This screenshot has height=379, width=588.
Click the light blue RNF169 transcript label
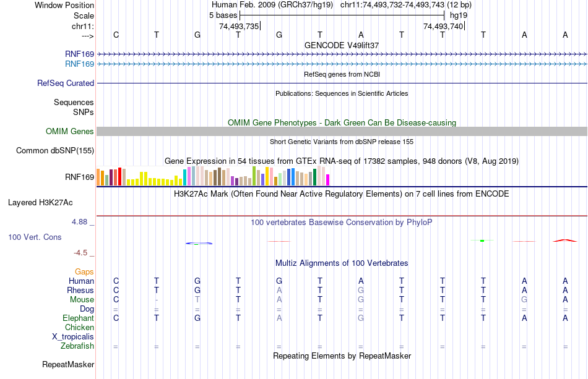[79, 64]
